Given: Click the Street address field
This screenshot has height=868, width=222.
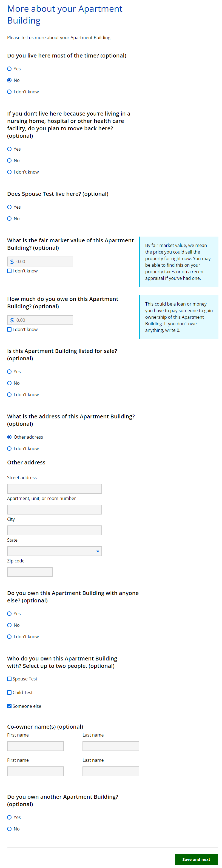Looking at the screenshot, I should tap(54, 488).
